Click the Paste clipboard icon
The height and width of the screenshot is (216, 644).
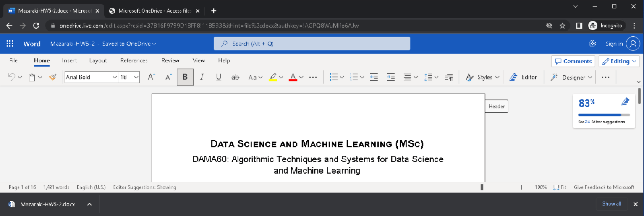[x=32, y=77]
